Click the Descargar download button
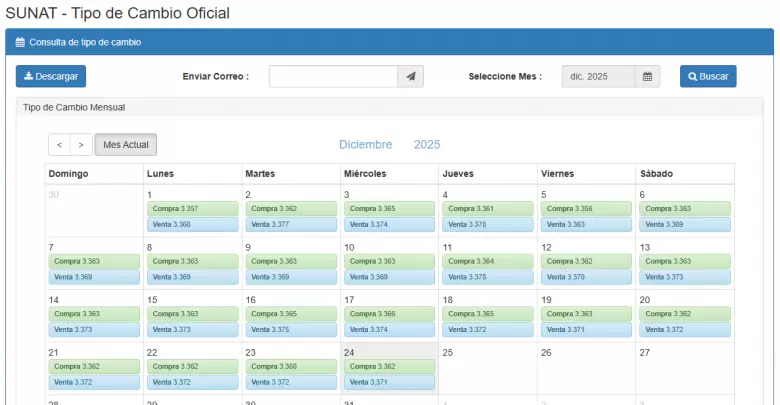This screenshot has height=405, width=780. pyautogui.click(x=50, y=77)
